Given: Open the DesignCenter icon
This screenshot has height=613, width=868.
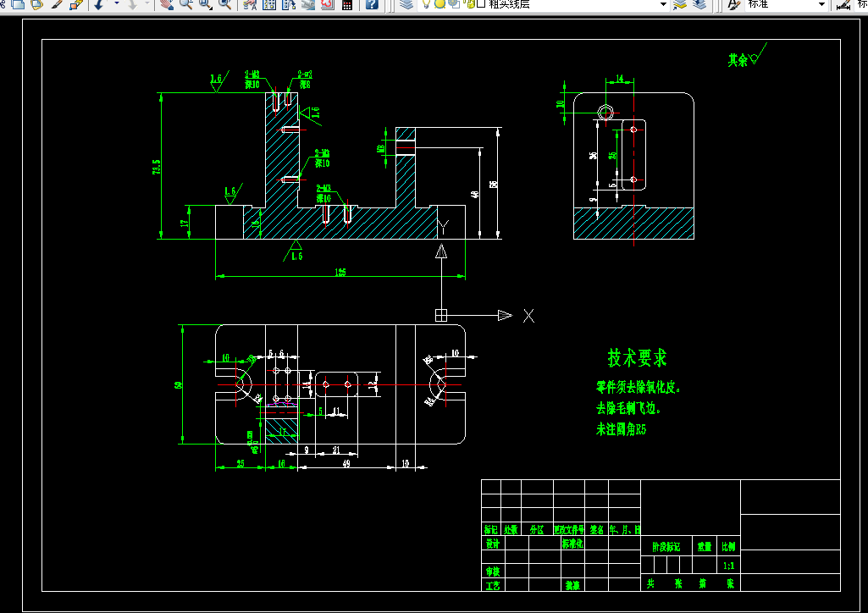Looking at the screenshot, I should 269,4.
